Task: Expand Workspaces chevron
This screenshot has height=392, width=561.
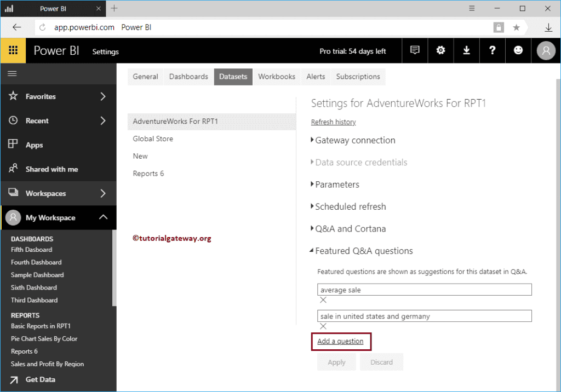Action: coord(103,193)
